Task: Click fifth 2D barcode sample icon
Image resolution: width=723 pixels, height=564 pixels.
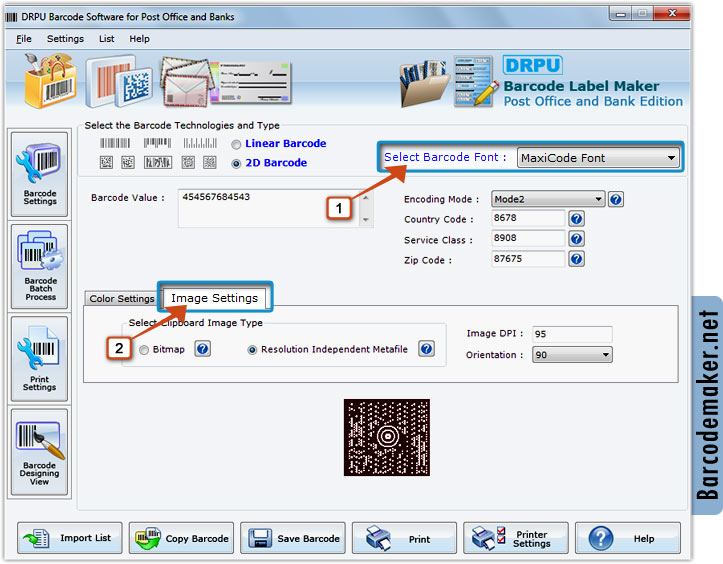Action: pyautogui.click(x=210, y=162)
